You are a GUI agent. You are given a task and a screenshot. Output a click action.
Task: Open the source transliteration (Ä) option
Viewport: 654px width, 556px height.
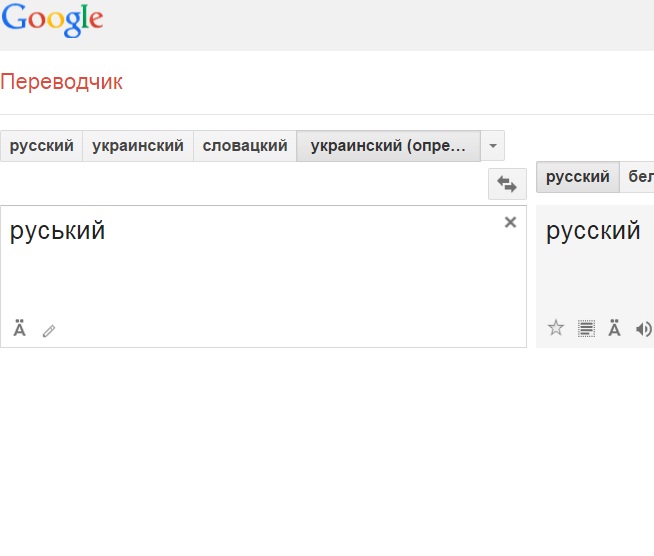point(19,328)
